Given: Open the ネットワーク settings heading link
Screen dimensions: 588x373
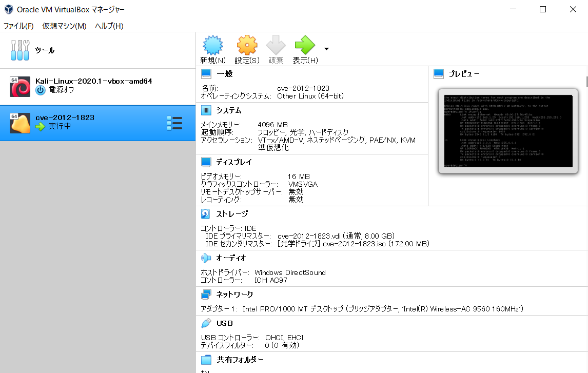Looking at the screenshot, I should click(x=234, y=295).
